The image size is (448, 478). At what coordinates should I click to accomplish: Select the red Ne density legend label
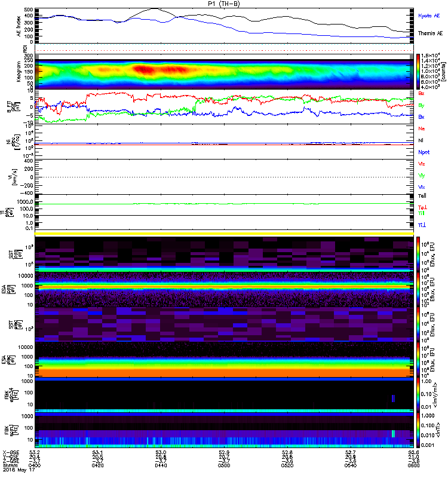tap(422, 128)
